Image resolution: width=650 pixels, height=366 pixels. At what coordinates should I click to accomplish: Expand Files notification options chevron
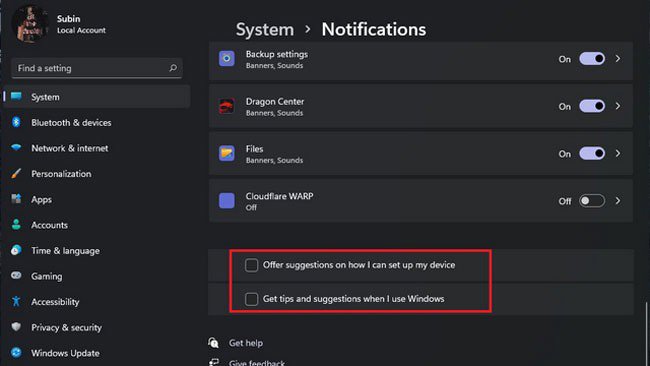click(618, 153)
